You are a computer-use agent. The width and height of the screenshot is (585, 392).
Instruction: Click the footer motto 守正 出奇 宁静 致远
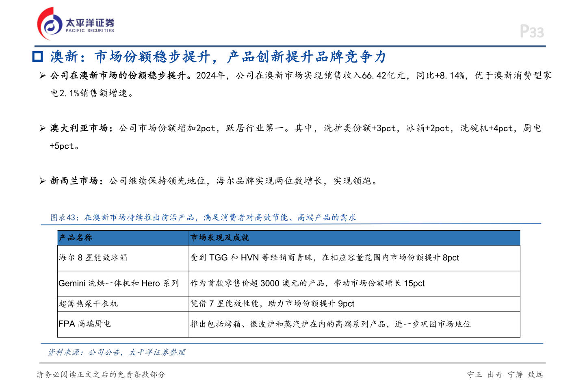coord(505,375)
